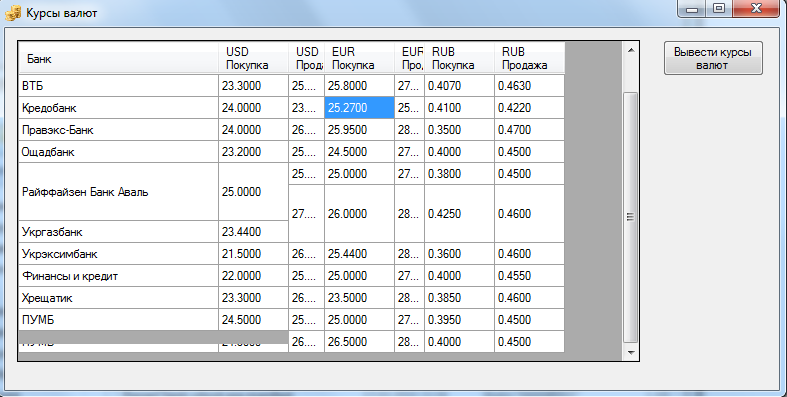
Task: Click the RUB Покупка value 0.4250
Action: tap(459, 214)
